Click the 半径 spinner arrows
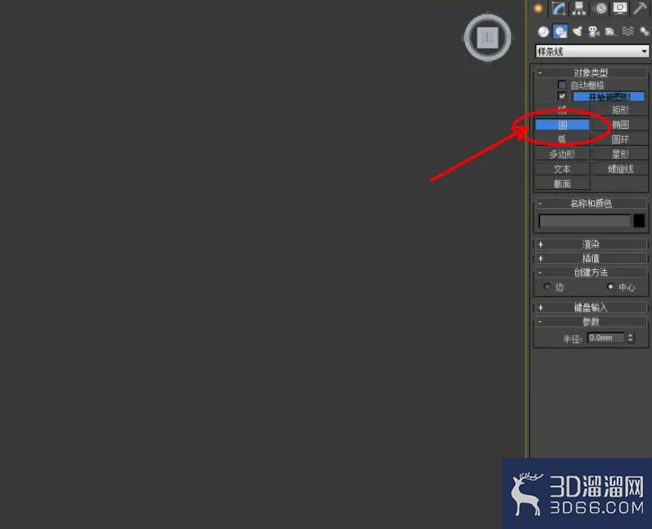Image resolution: width=652 pixels, height=529 pixels. click(x=630, y=338)
